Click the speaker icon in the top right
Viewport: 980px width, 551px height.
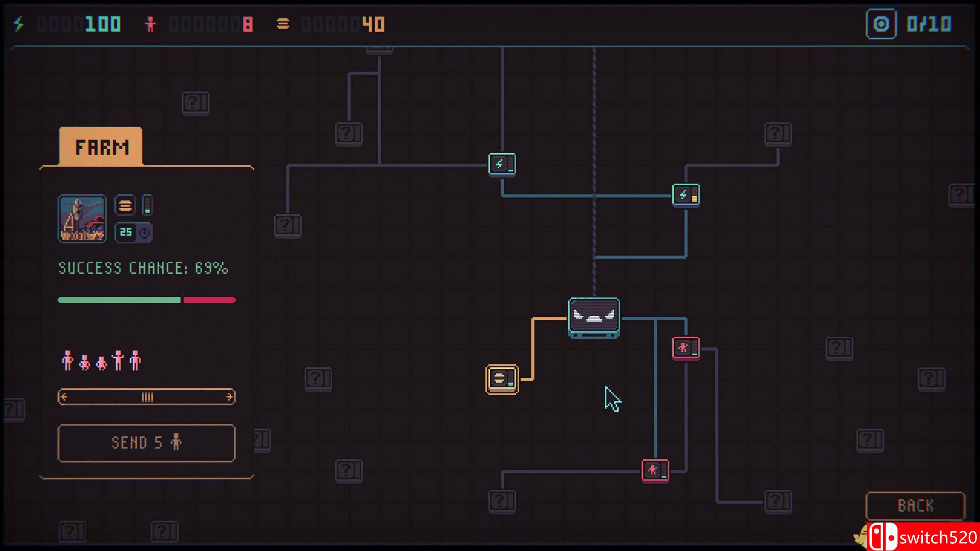pos(881,23)
